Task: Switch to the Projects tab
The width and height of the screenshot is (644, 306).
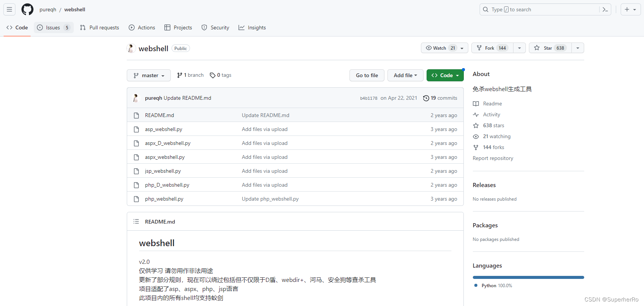Action: click(178, 27)
